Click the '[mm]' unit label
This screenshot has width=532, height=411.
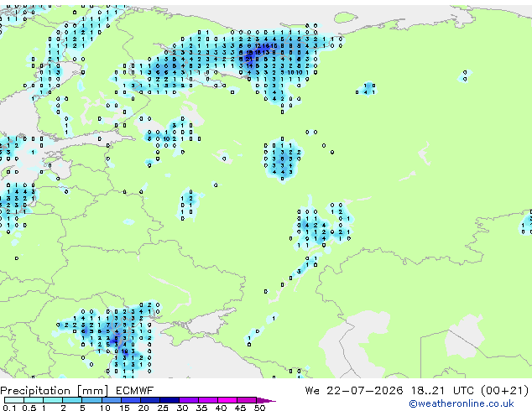92,391
